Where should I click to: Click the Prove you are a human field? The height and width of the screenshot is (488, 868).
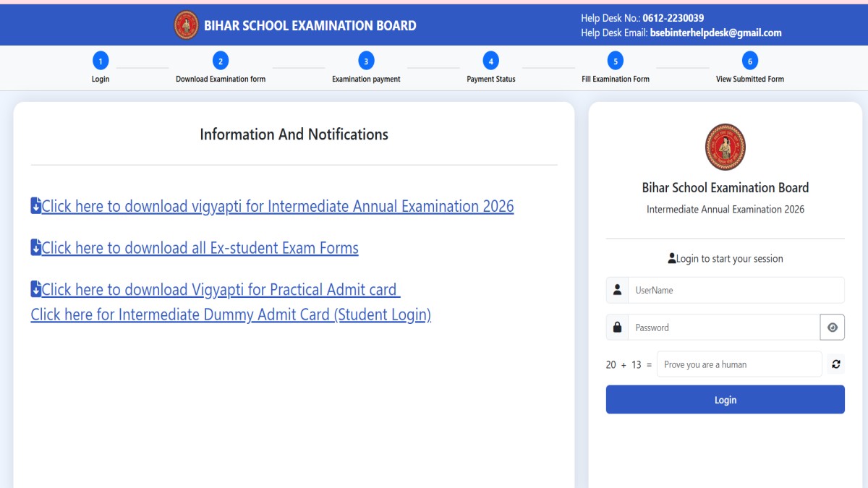coord(739,364)
